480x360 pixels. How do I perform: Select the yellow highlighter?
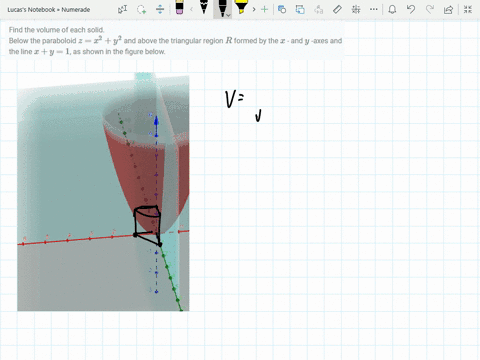[241, 7]
